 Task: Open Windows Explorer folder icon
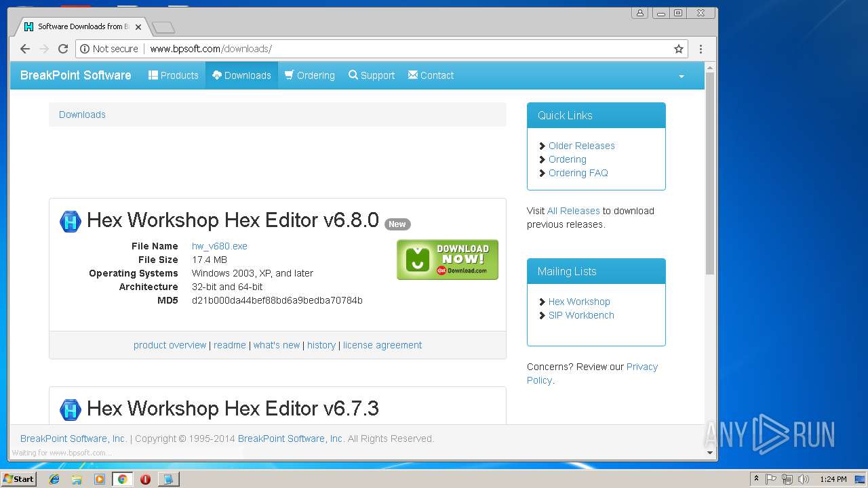point(77,479)
